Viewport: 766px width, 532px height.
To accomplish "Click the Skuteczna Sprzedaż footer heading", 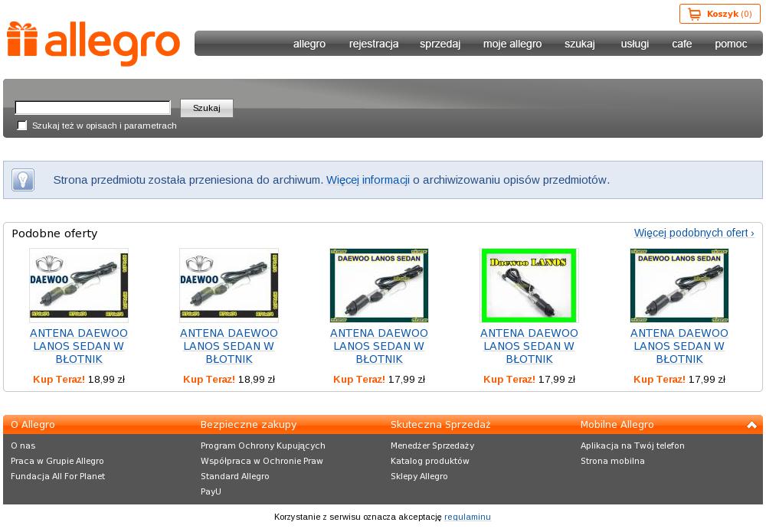I will pos(440,425).
